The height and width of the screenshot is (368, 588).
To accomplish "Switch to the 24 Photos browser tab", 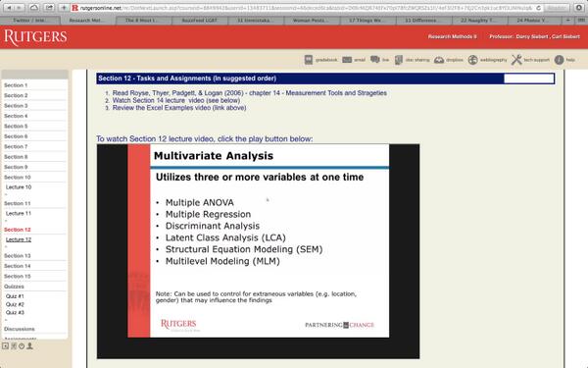I will [x=534, y=21].
